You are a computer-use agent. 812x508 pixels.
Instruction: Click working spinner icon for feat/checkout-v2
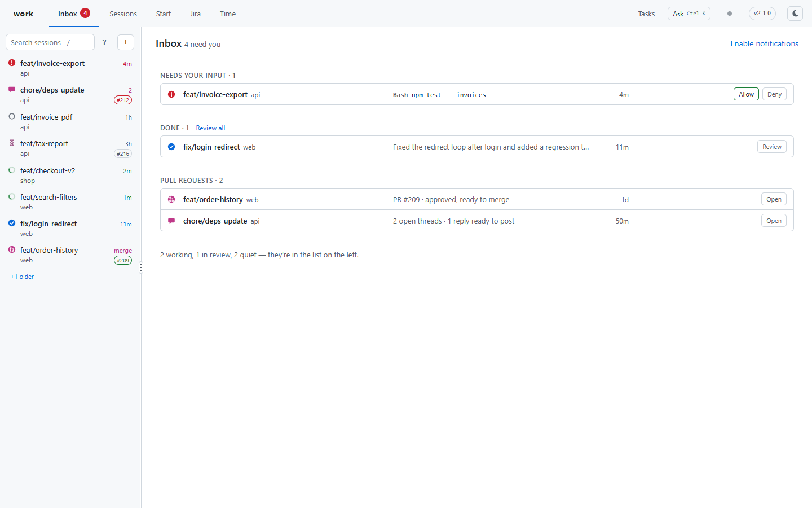pos(12,170)
